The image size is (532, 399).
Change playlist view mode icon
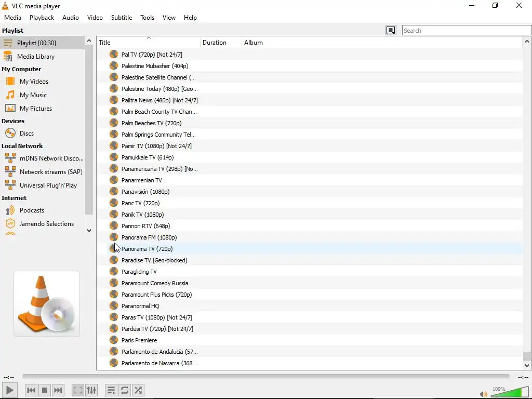(391, 30)
